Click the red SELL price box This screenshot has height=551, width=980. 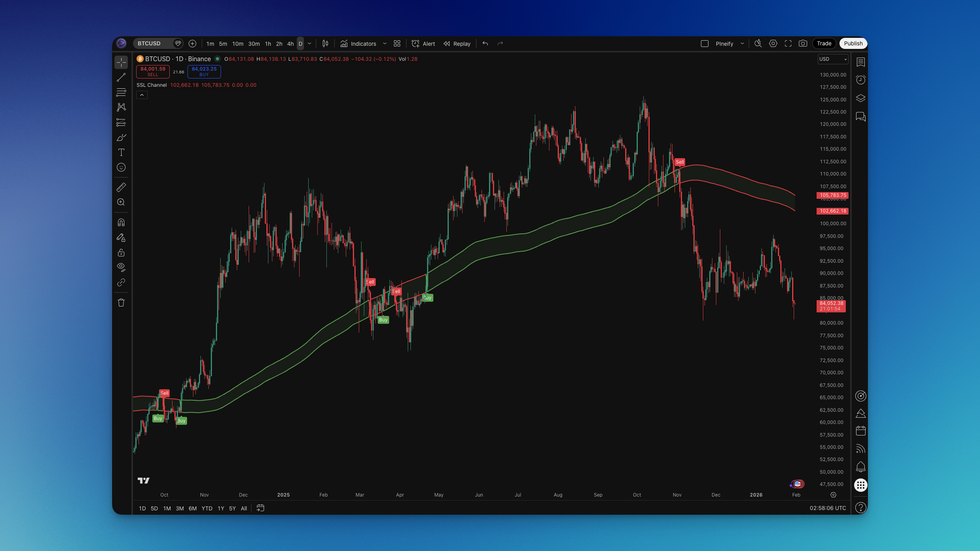click(153, 71)
